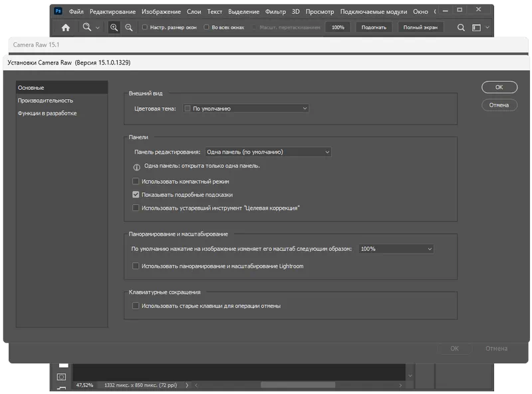Choose the Zoom Out minus icon
The image size is (532, 394).
click(128, 27)
